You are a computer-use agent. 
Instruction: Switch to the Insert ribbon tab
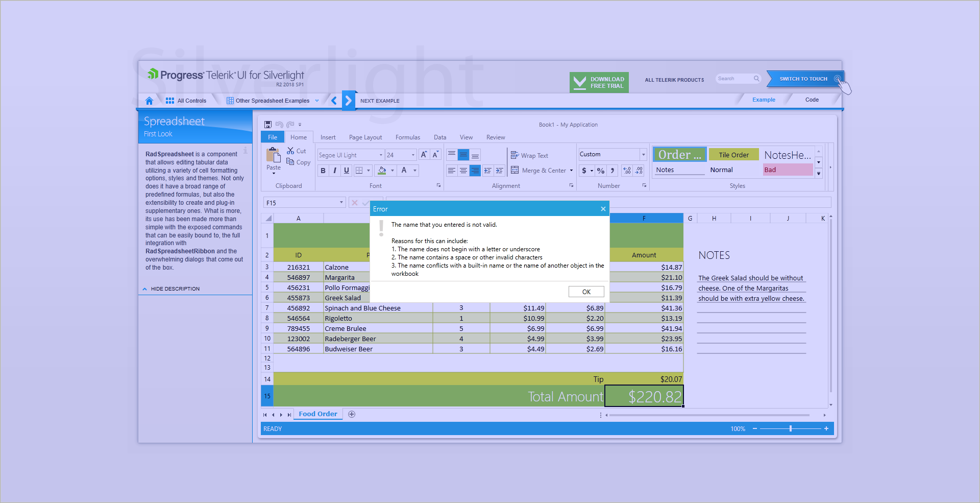click(x=328, y=137)
